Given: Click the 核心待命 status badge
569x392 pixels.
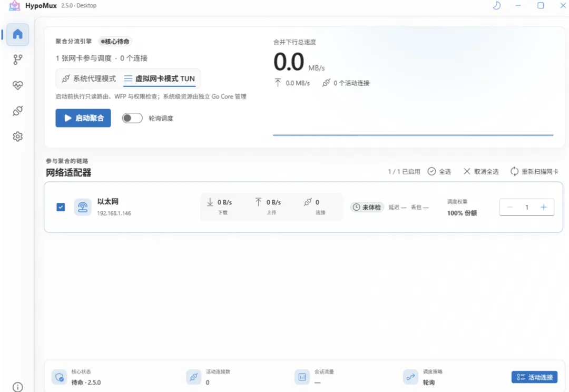Looking at the screenshot, I should pos(115,42).
